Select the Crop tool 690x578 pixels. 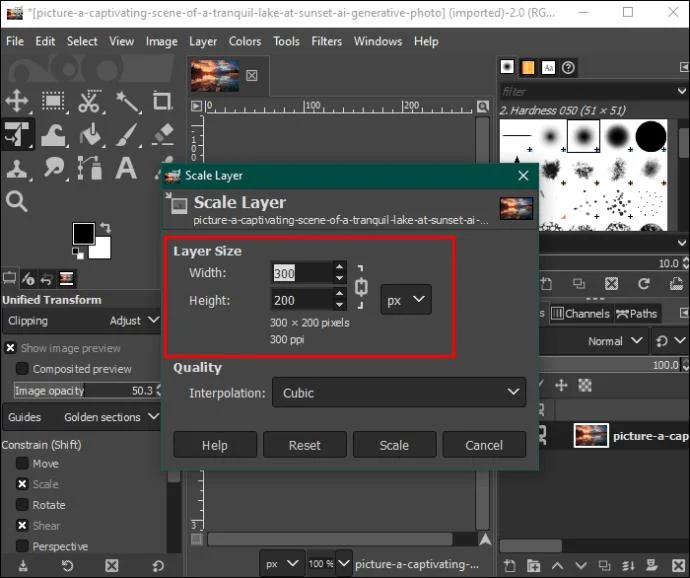coord(162,101)
